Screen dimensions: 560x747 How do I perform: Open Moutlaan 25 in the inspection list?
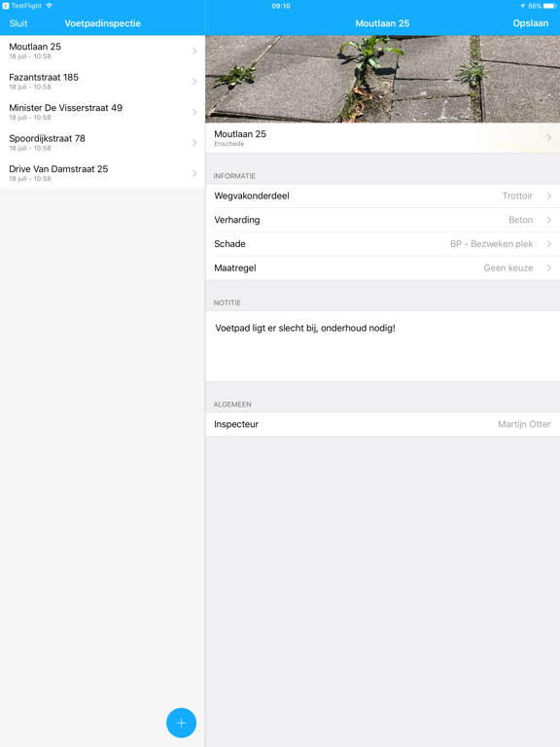pos(102,51)
